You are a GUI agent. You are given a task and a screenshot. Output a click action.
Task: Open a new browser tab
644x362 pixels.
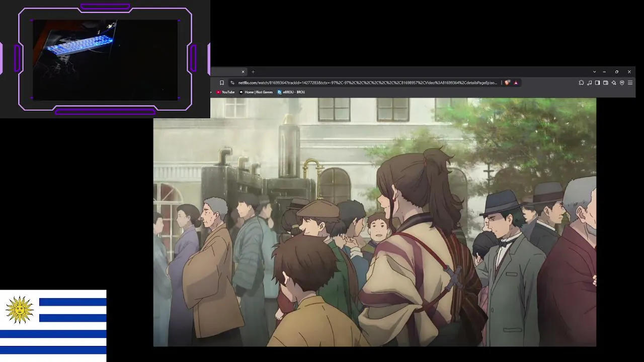click(x=253, y=72)
